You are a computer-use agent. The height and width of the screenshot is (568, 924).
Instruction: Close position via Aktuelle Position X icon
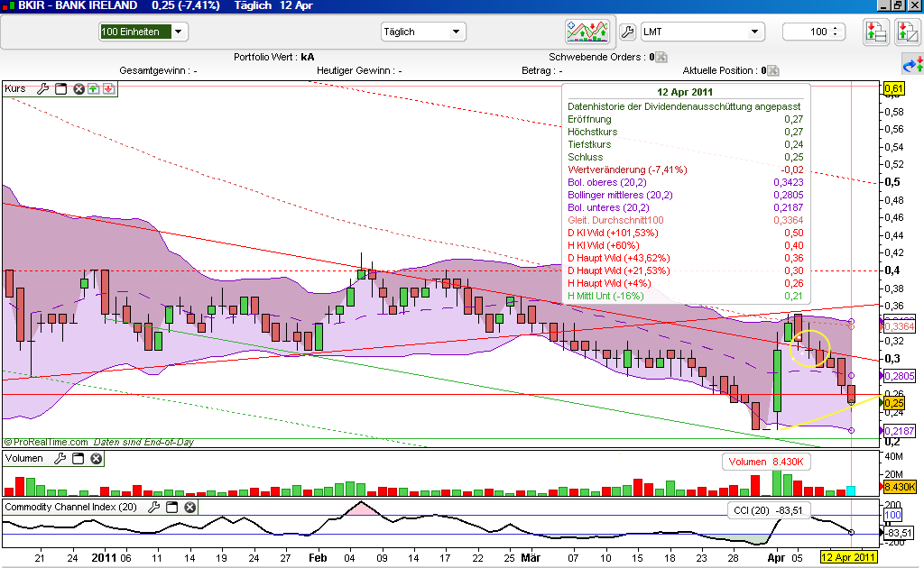pos(773,70)
